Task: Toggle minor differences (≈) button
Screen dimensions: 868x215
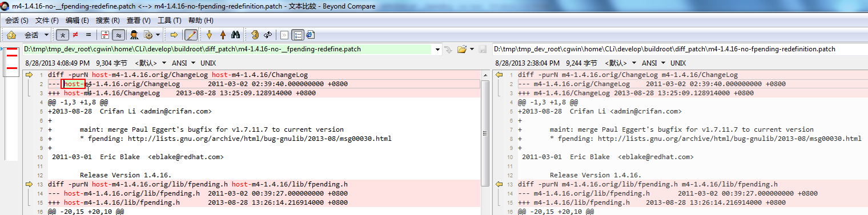Action: (x=118, y=35)
